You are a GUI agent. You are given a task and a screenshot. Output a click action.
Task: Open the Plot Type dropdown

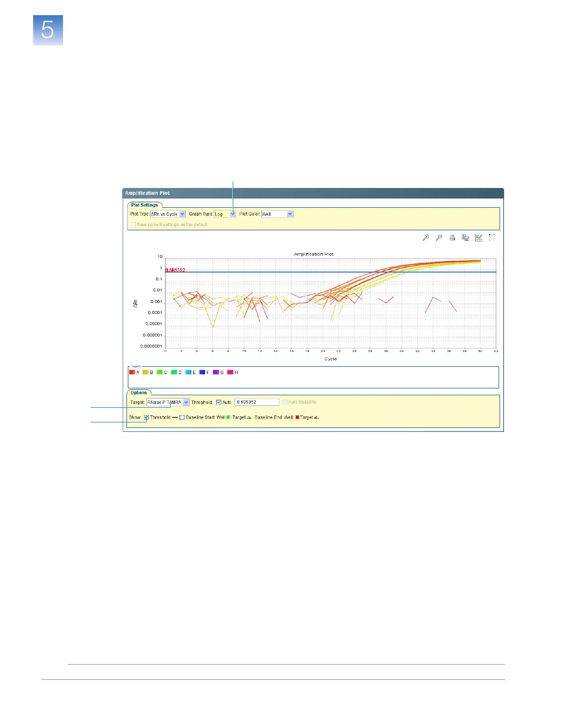[182, 214]
